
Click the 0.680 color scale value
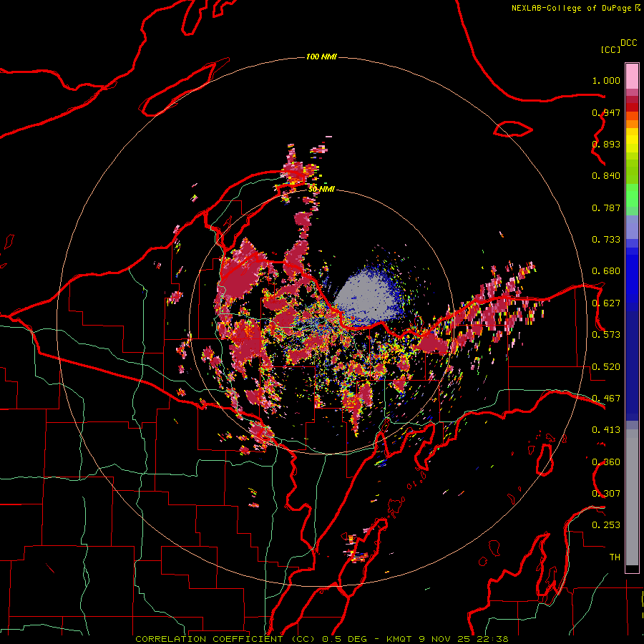(x=606, y=271)
